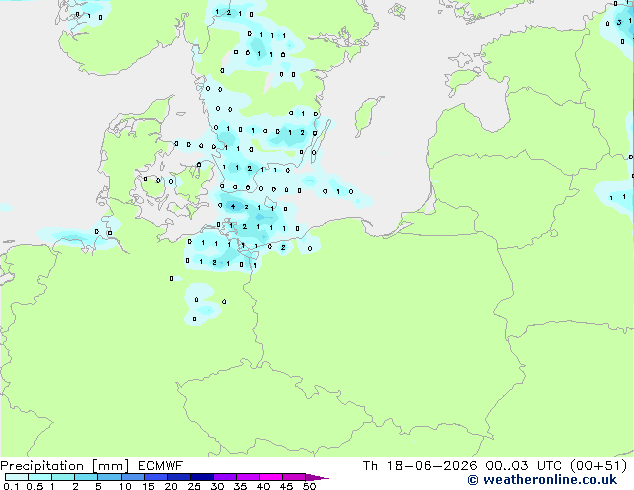Image resolution: width=634 pixels, height=490 pixels.
Task: Pick the purple legend swatch between 30 and 35
Action: click(x=225, y=477)
